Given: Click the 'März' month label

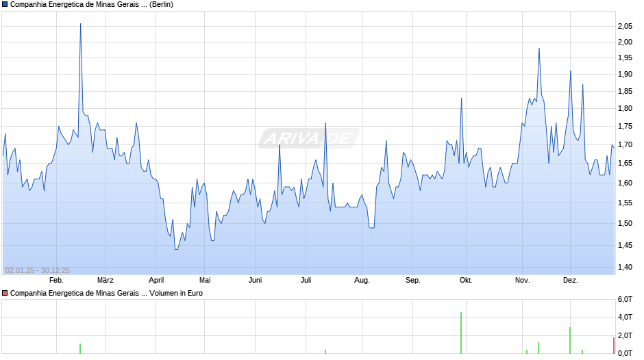Looking at the screenshot, I should (105, 281).
